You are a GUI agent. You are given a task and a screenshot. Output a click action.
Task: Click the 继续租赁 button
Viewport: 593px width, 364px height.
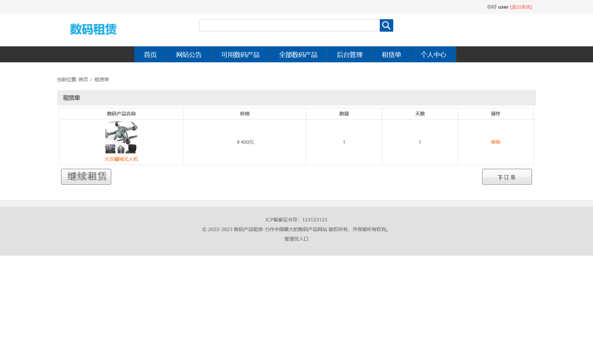coord(86,177)
